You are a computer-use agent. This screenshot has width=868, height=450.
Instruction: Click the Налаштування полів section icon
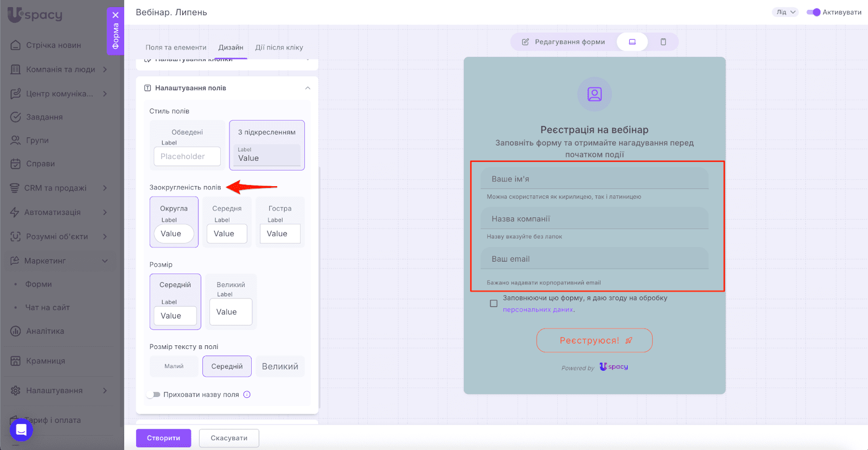point(148,88)
